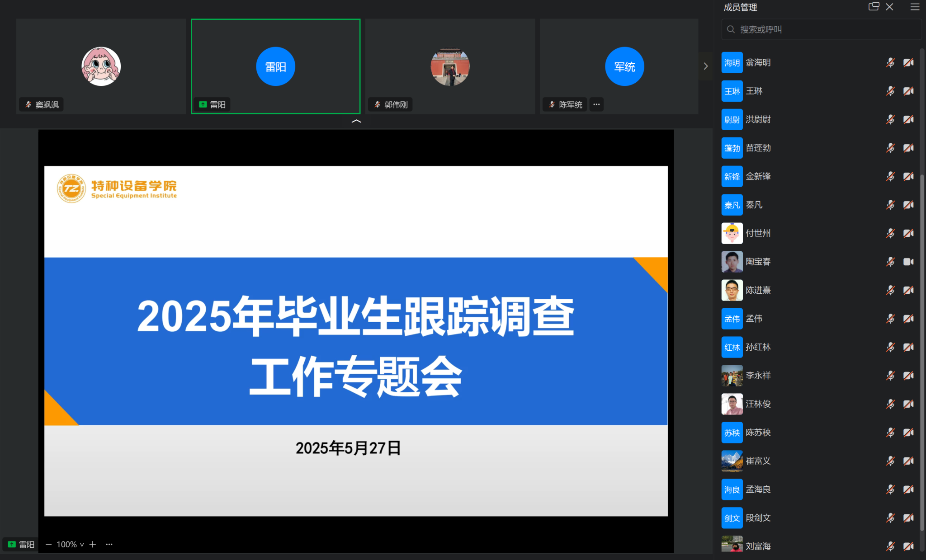Image resolution: width=926 pixels, height=560 pixels.
Task: Click the zoom in plus icon
Action: pos(93,544)
